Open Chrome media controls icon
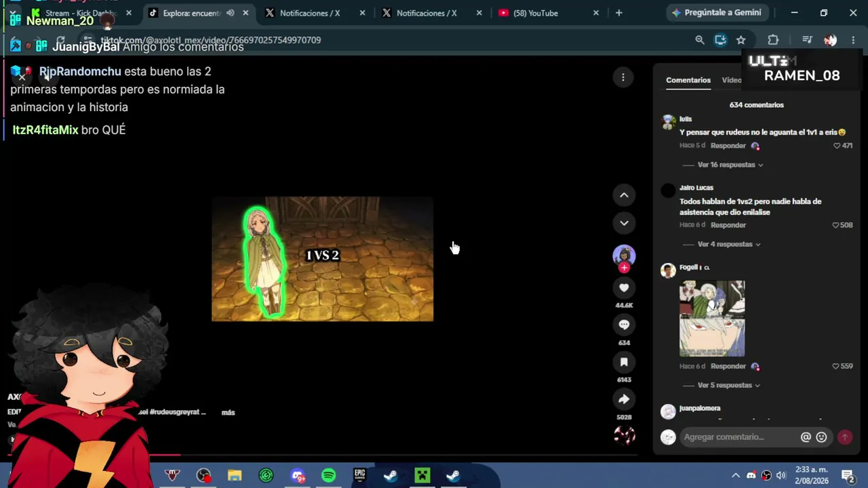Image resolution: width=868 pixels, height=488 pixels. point(807,40)
